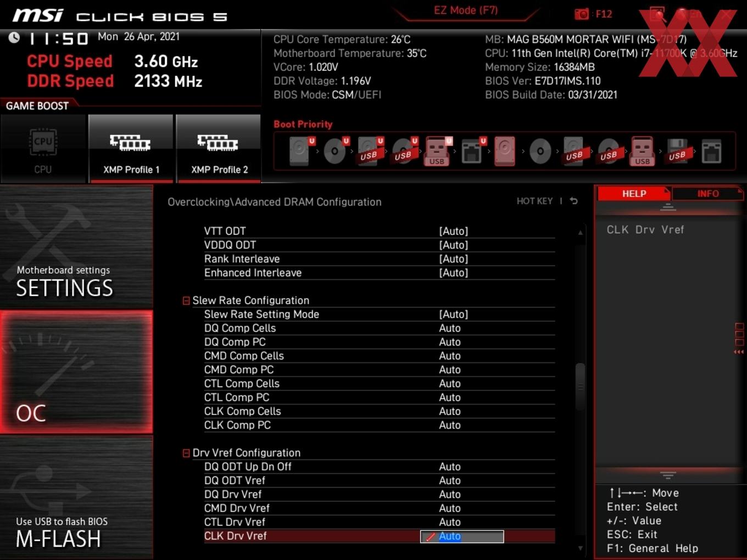Select the UEFI hard disk boot device icon

pyautogui.click(x=301, y=150)
